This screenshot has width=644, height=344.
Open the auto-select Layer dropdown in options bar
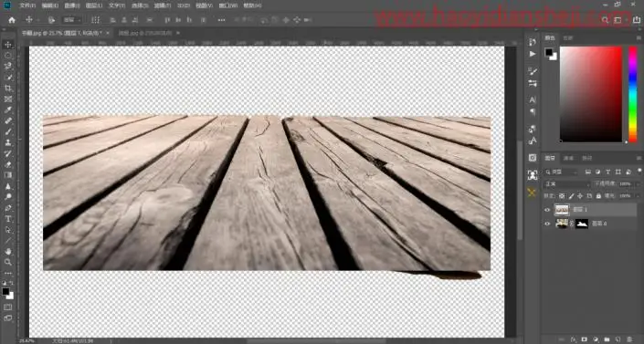pos(73,20)
